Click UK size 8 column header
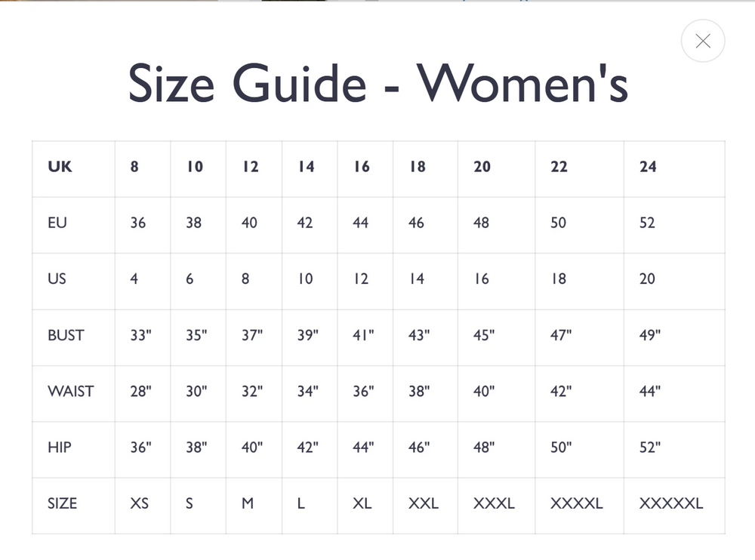The height and width of the screenshot is (560, 755). point(134,167)
